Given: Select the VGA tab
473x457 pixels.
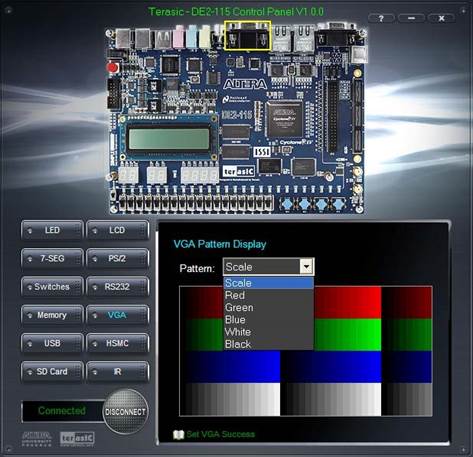Looking at the screenshot, I should point(117,315).
